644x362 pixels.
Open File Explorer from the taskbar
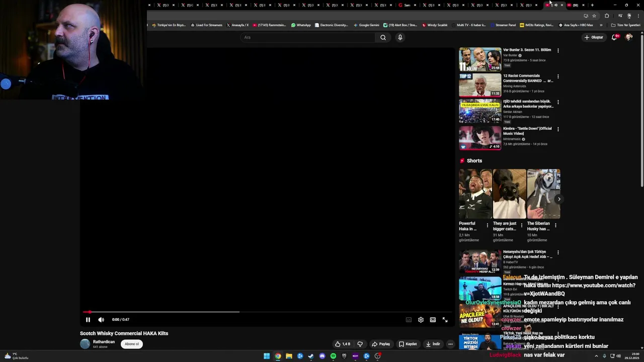289,356
